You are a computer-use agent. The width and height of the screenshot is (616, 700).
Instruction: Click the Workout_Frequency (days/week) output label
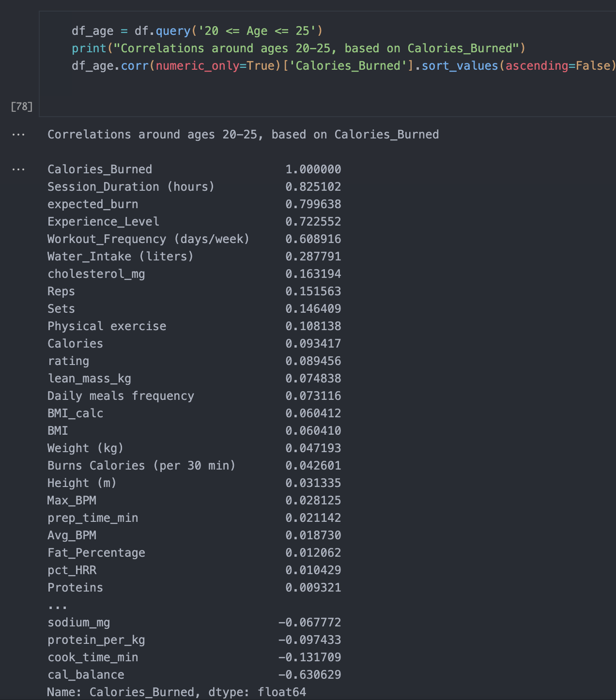tap(148, 239)
